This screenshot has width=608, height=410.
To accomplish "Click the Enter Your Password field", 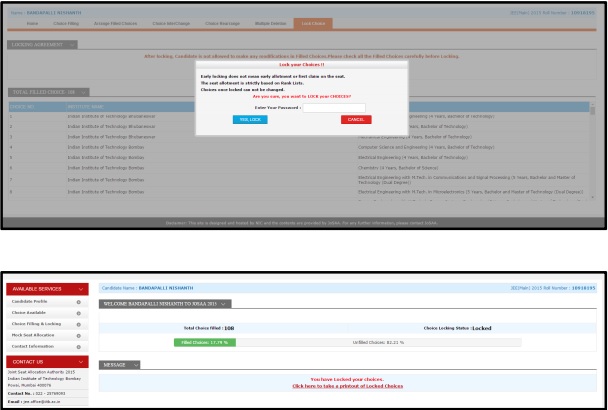I will [333, 106].
